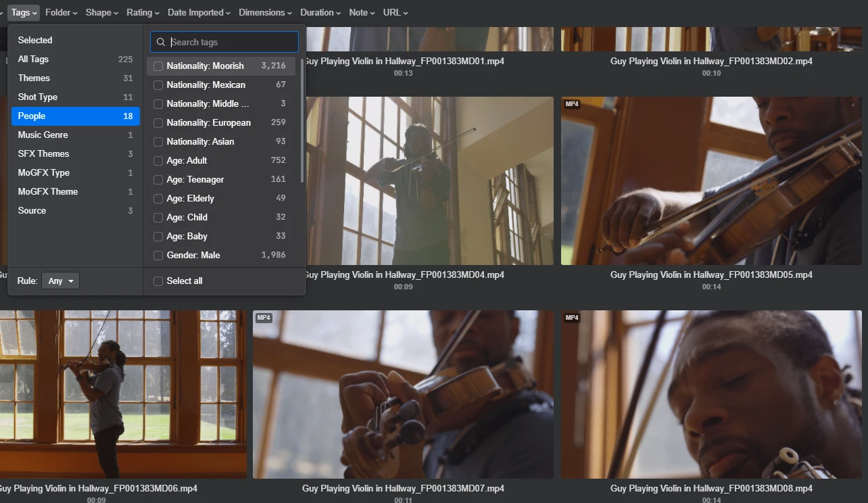The height and width of the screenshot is (503, 868).
Task: Click the MP4 badge on the FP001383MD07 thumbnail
Action: 264,318
